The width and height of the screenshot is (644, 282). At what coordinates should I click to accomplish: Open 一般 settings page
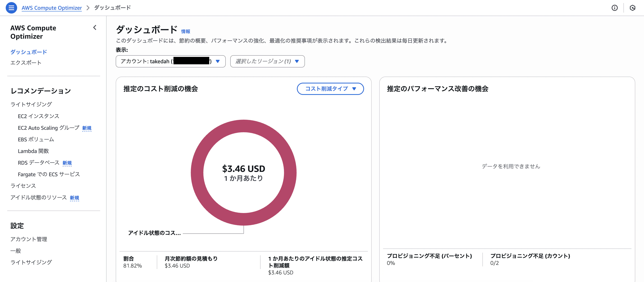tap(15, 251)
